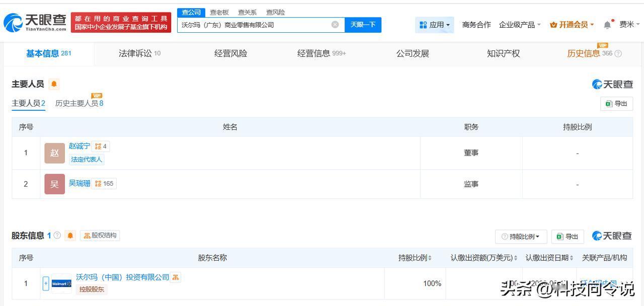Open the 股权结构 button
The height and width of the screenshot is (306, 644).
(x=100, y=236)
